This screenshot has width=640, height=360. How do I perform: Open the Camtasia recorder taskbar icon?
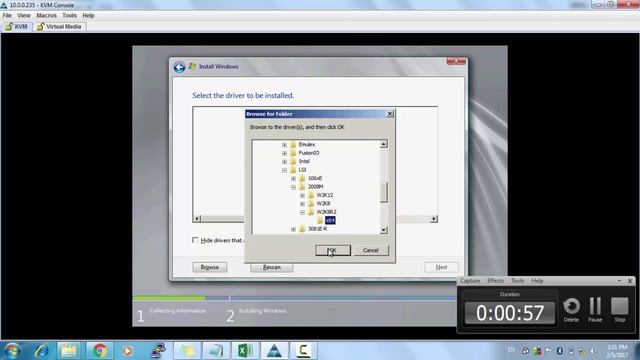(303, 351)
